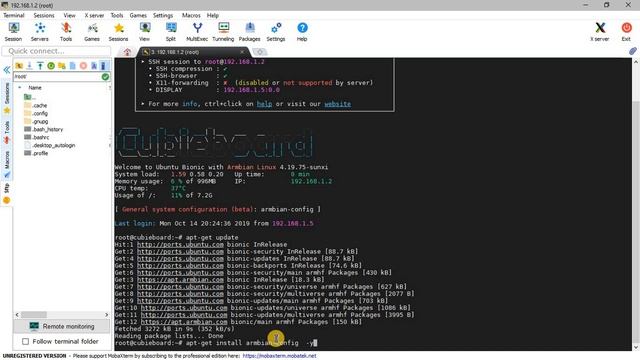
Task: Open the Terminal menu
Action: (14, 15)
